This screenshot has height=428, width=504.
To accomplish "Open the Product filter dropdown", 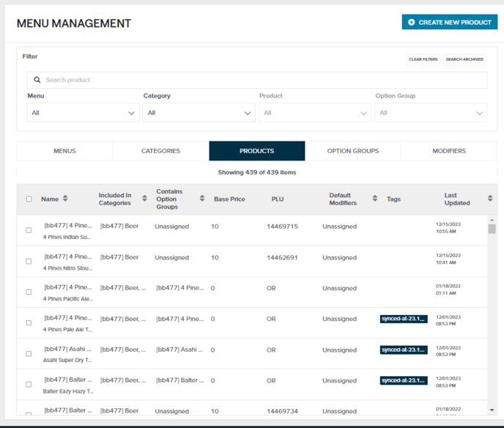I will click(315, 113).
